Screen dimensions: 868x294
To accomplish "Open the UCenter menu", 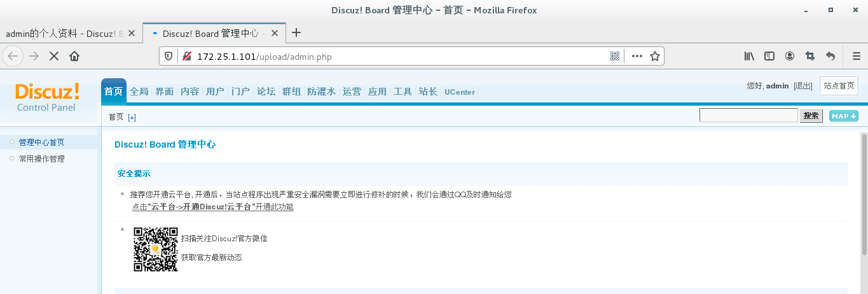I will coord(460,92).
